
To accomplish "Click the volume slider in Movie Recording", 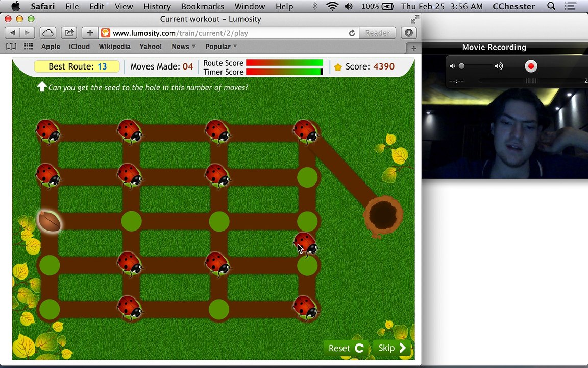I will 477,66.
